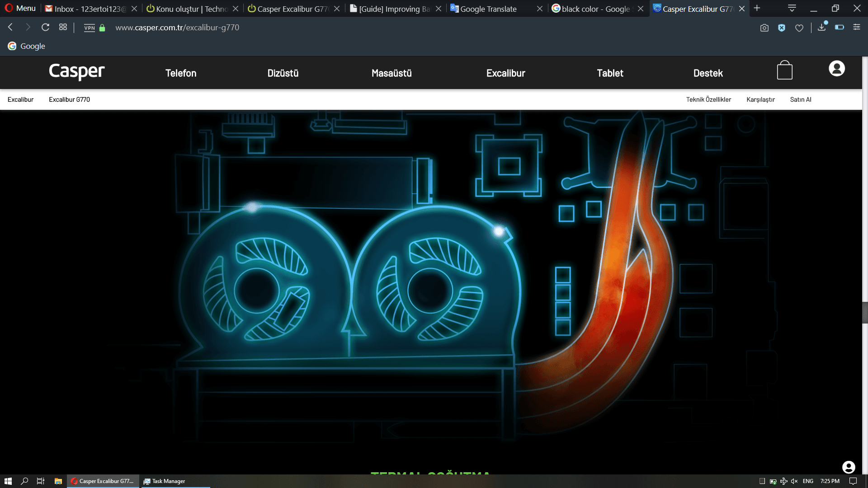Click the Satın Al link
Screen dimensions: 868x488
pos(800,99)
